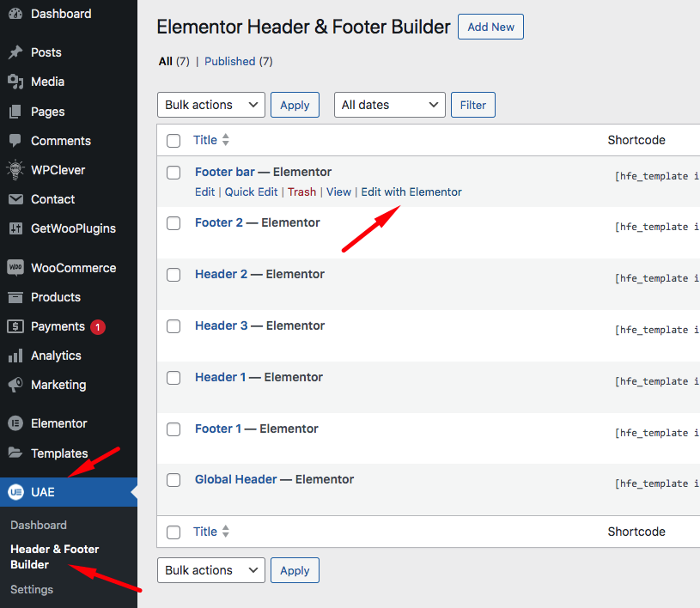Viewport: 700px width, 608px height.
Task: Check the Header 2 row checkbox
Action: click(x=173, y=275)
